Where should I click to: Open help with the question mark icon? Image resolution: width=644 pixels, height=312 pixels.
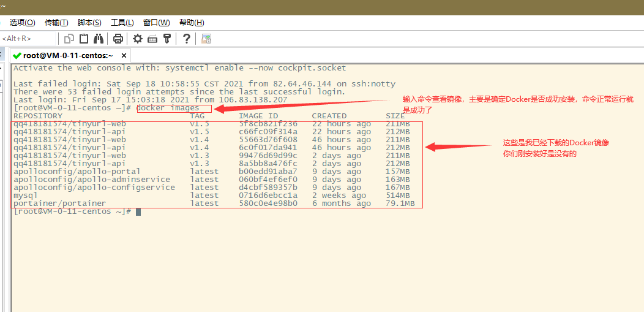click(187, 39)
